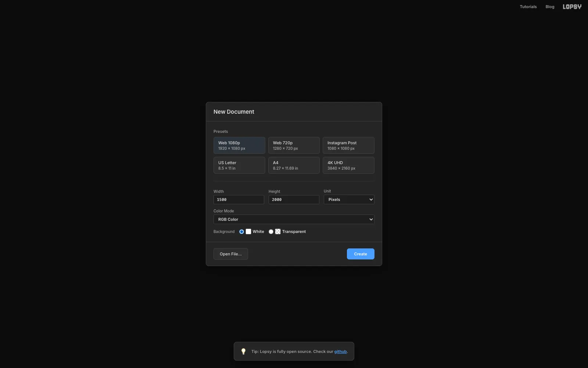Click the Open File... button
The image size is (588, 368).
(x=231, y=254)
